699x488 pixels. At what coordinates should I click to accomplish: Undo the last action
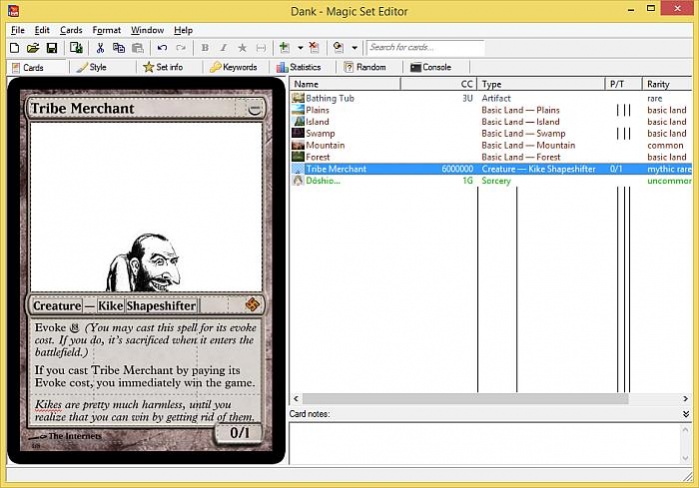[x=162, y=48]
